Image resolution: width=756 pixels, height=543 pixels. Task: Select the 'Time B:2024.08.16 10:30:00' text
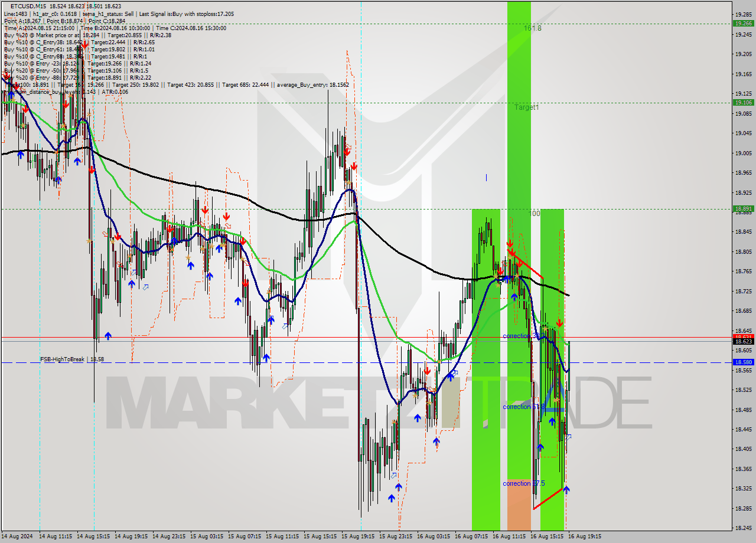pyautogui.click(x=116, y=28)
